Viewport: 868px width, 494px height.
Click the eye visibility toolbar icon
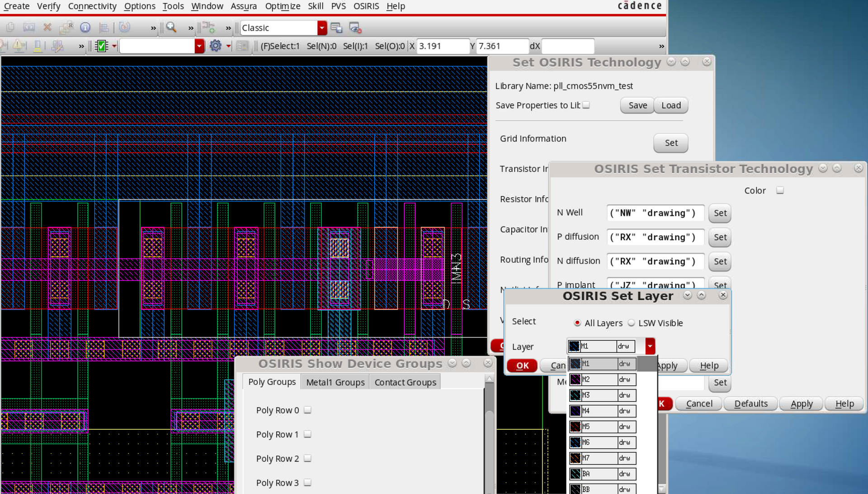click(355, 28)
